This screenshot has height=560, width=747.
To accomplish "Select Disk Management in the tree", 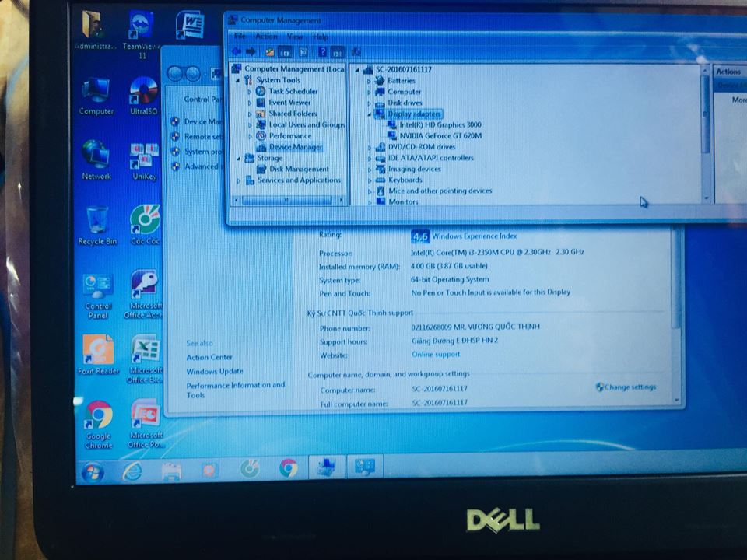I will [298, 169].
